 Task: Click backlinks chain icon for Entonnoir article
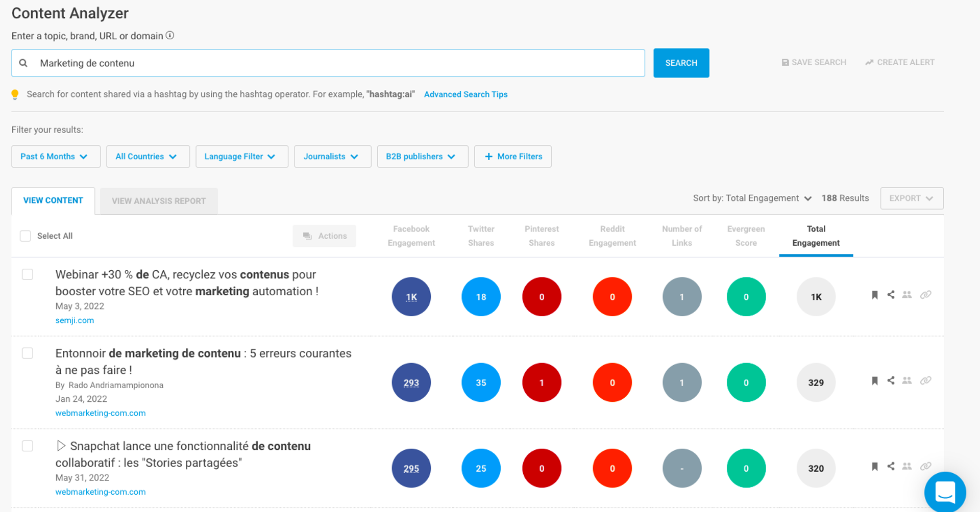[x=925, y=380]
